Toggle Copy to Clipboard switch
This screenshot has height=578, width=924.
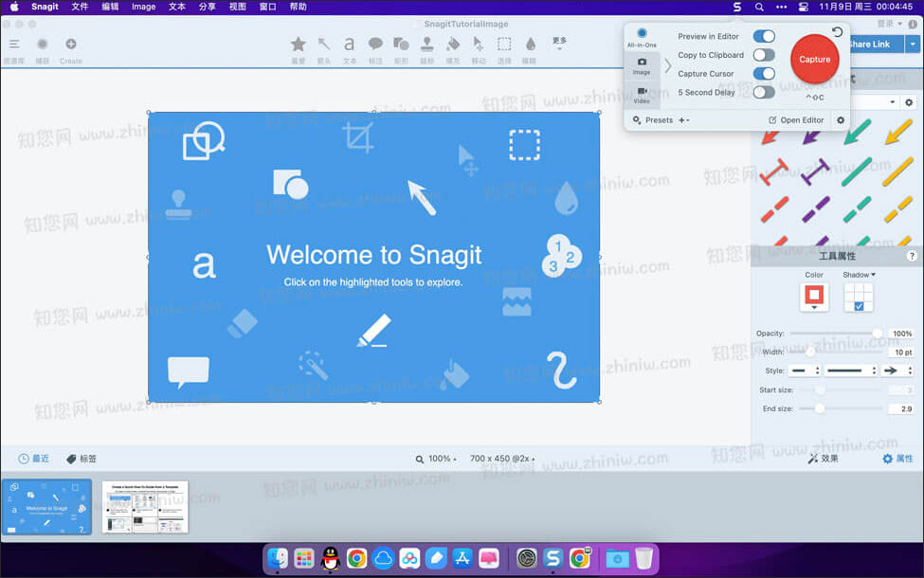(764, 55)
